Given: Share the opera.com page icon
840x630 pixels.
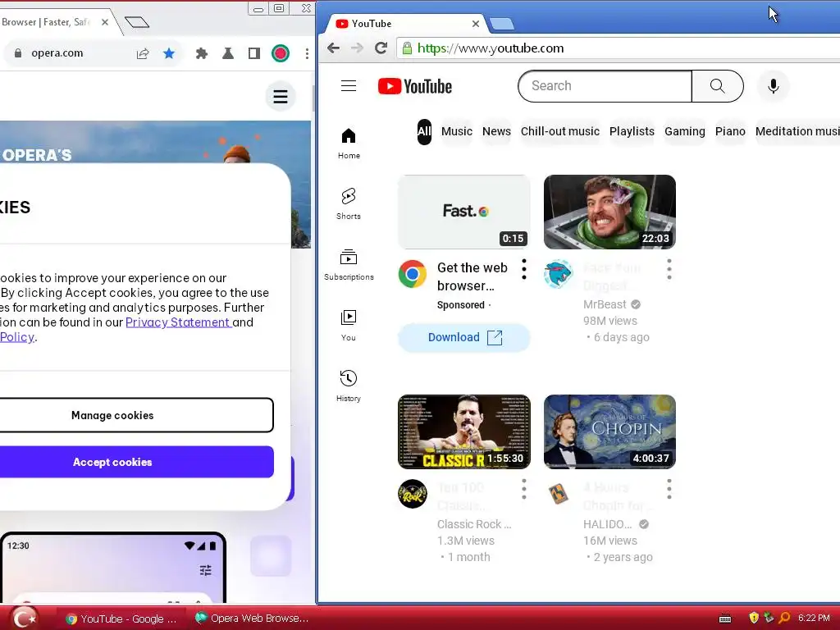Looking at the screenshot, I should click(143, 53).
